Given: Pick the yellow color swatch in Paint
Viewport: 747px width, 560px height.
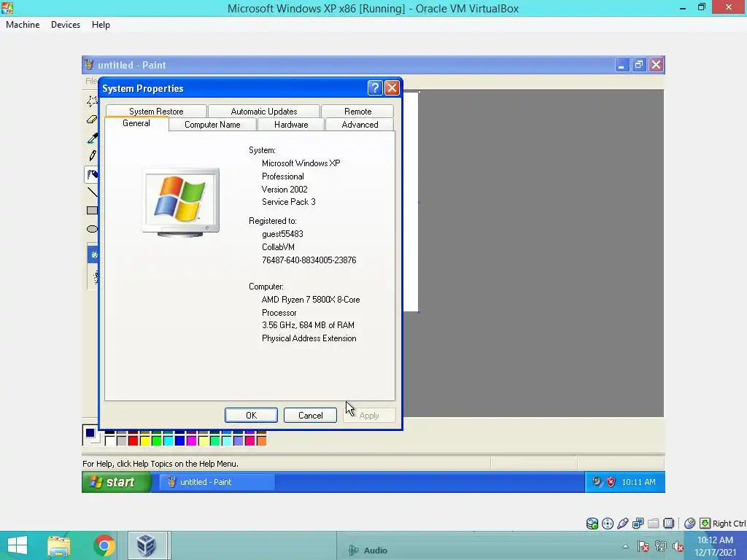Looking at the screenshot, I should coord(145,441).
